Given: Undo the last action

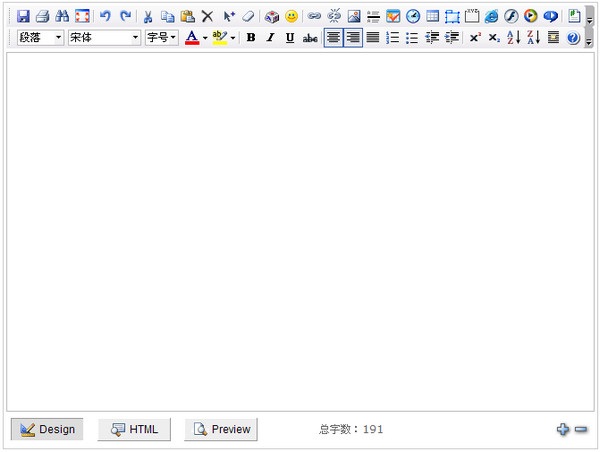Looking at the screenshot, I should click(x=105, y=16).
